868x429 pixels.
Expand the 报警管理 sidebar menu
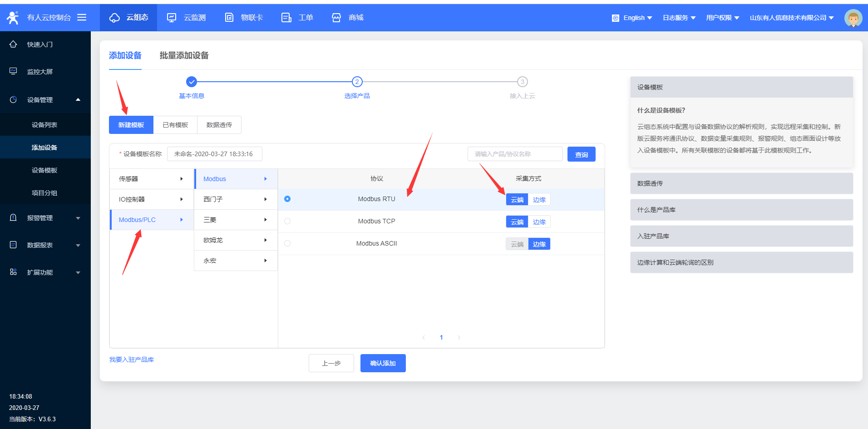point(44,218)
